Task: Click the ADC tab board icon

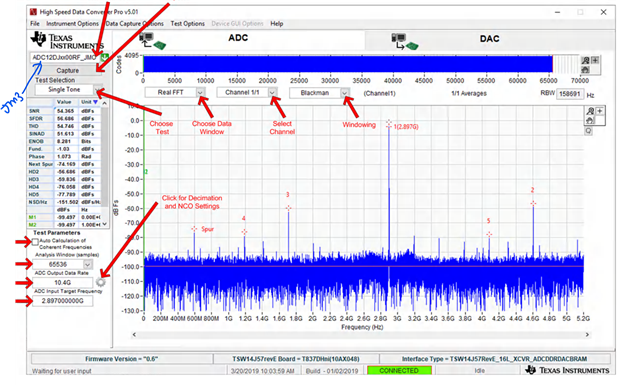Action: (x=152, y=40)
